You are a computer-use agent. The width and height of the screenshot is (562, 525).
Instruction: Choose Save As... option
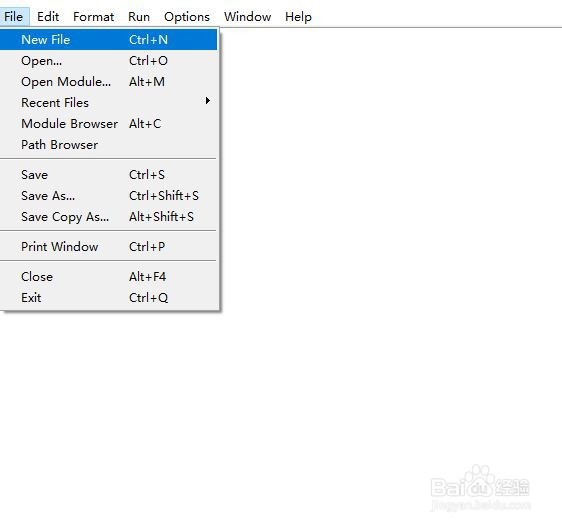pyautogui.click(x=108, y=196)
